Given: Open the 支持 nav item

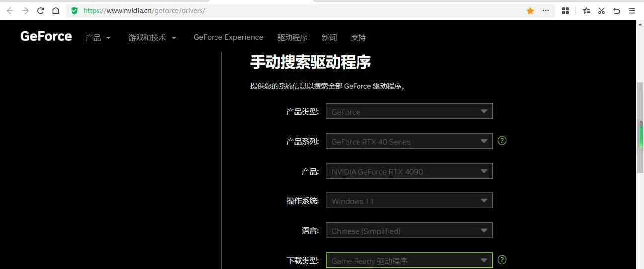Looking at the screenshot, I should click(x=358, y=37).
